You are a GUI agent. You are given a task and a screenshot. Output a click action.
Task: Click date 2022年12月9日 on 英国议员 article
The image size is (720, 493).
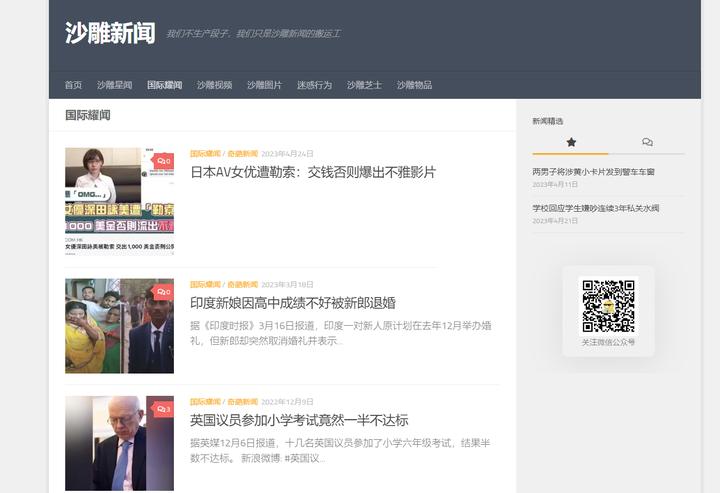287,402
